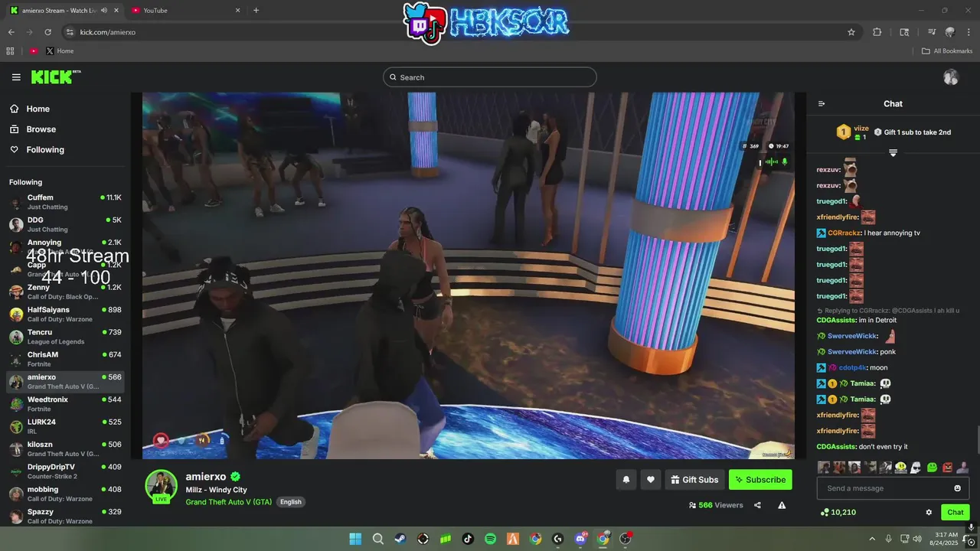Collapse chat panel with top-left chat icon

click(x=822, y=104)
